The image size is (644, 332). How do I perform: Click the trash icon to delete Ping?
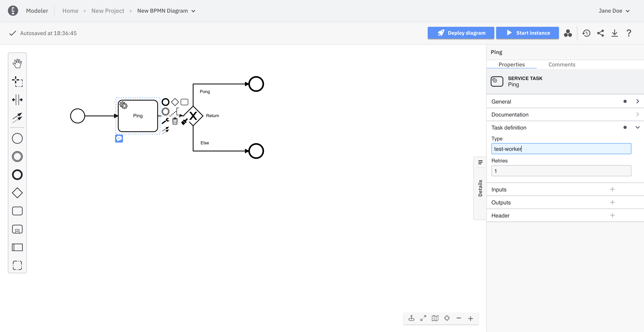click(x=175, y=122)
